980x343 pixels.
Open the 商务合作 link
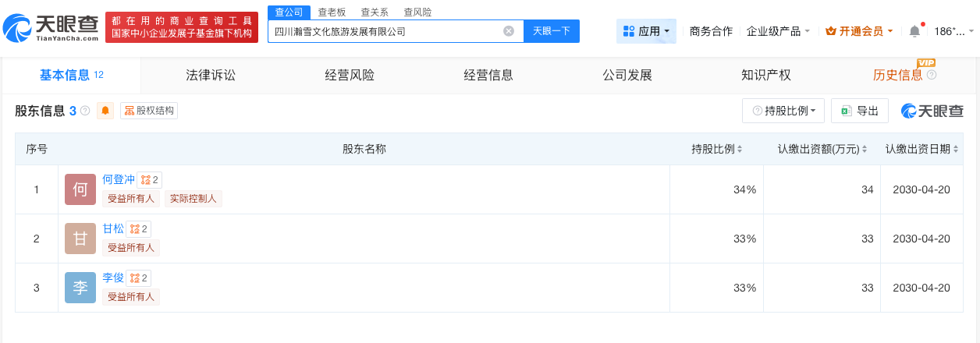tap(711, 31)
